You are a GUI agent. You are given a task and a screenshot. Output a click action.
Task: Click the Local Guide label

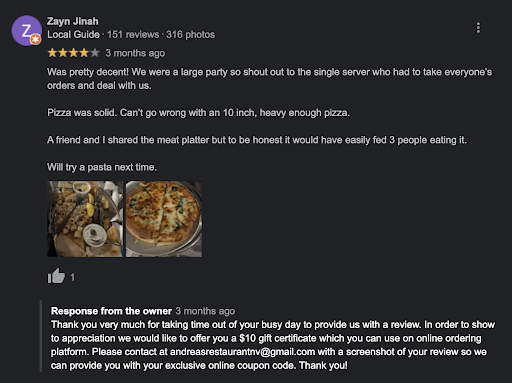[x=73, y=34]
